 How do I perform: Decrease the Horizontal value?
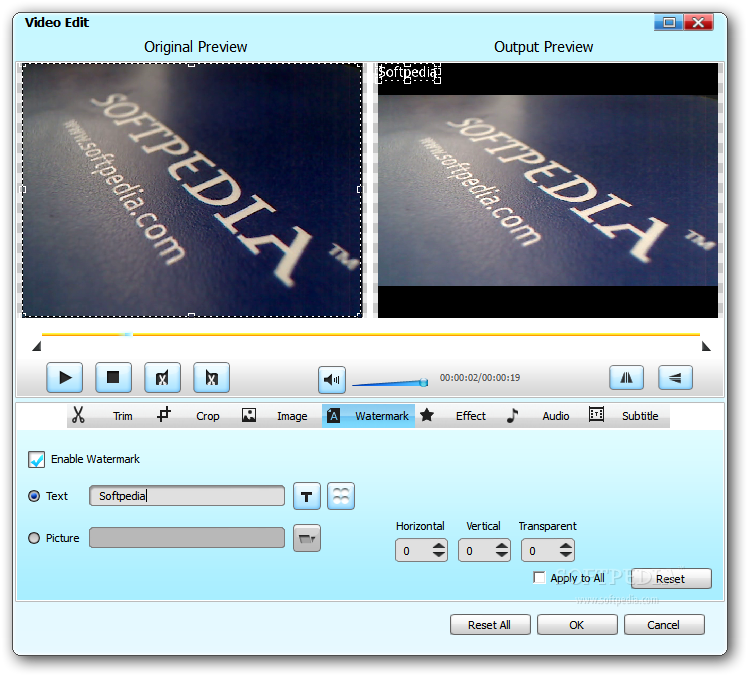pos(439,555)
